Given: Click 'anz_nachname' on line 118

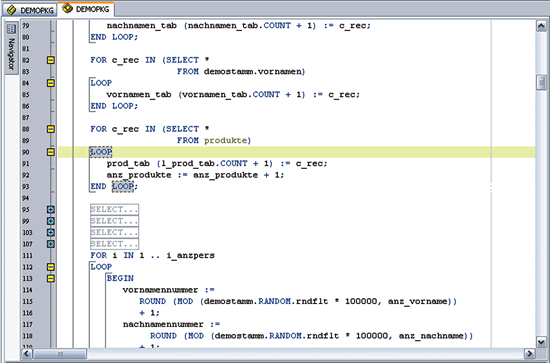Looking at the screenshot, I should pyautogui.click(x=431, y=336).
